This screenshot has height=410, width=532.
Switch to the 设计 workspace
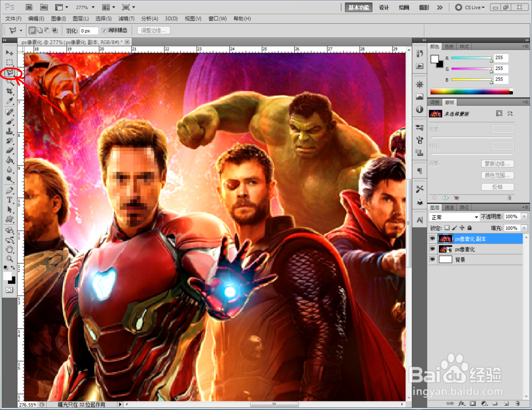[x=384, y=7]
